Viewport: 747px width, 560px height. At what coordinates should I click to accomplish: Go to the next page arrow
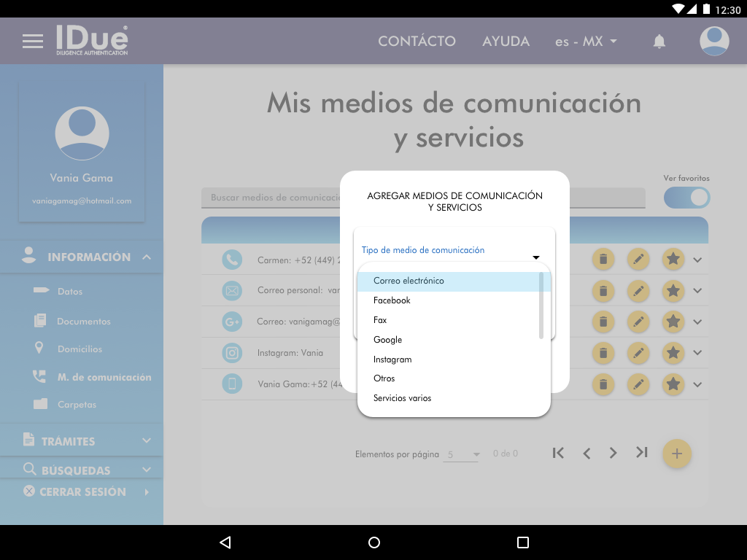tap(613, 453)
